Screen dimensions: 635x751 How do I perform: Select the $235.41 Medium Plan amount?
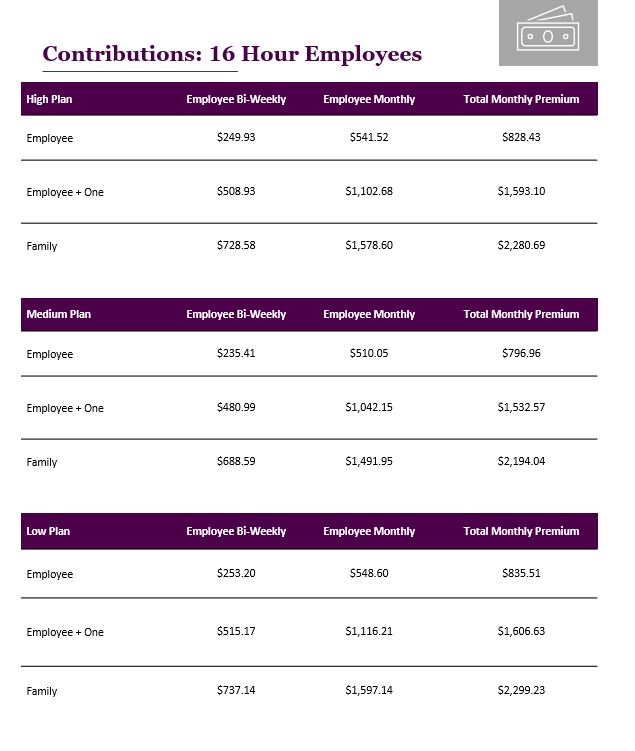click(236, 353)
